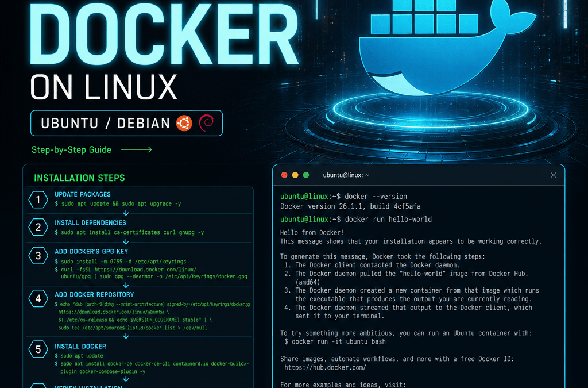Viewport: 588px width, 388px height.
Task: Click the ubuntu@linux: ~ terminal title
Action: [x=346, y=175]
